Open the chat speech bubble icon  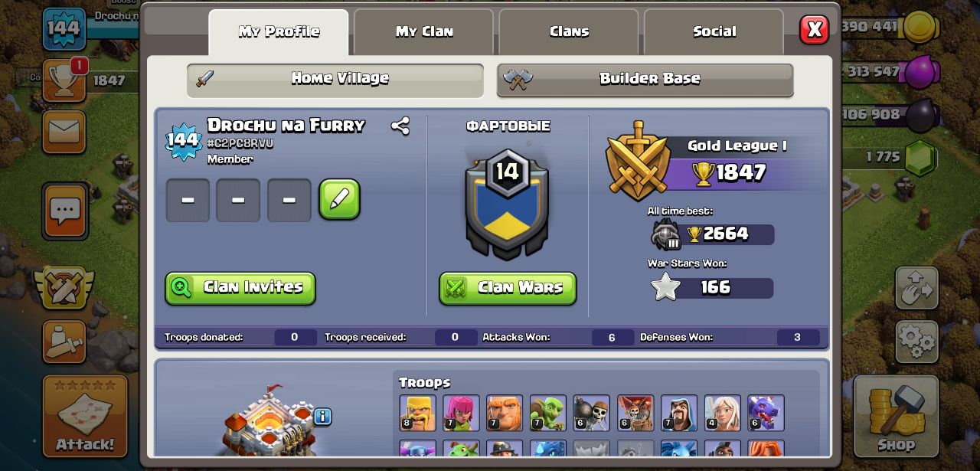64,210
